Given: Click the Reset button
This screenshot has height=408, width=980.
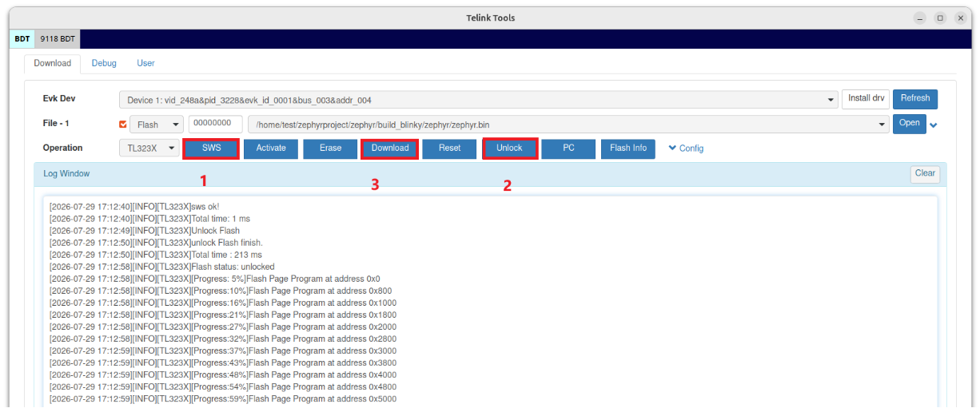Looking at the screenshot, I should tap(449, 149).
